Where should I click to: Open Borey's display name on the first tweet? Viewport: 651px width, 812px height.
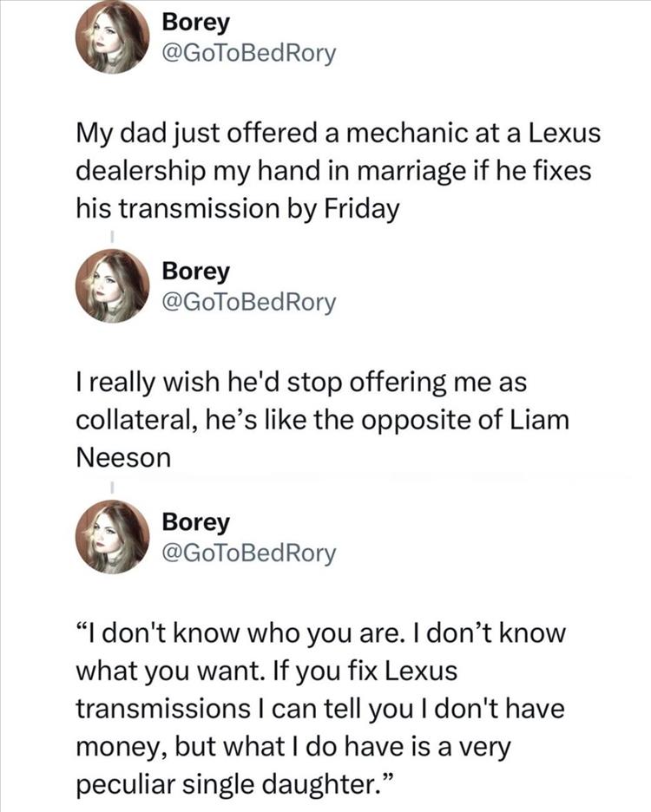196,21
